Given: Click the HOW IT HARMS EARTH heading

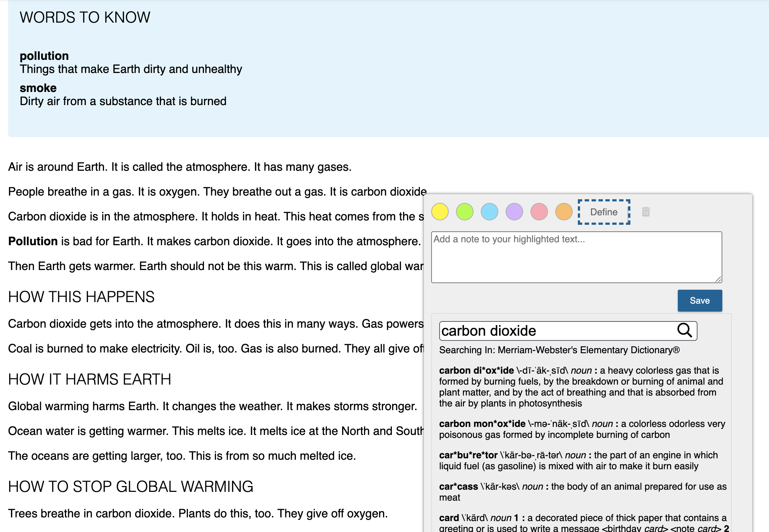Looking at the screenshot, I should [90, 379].
